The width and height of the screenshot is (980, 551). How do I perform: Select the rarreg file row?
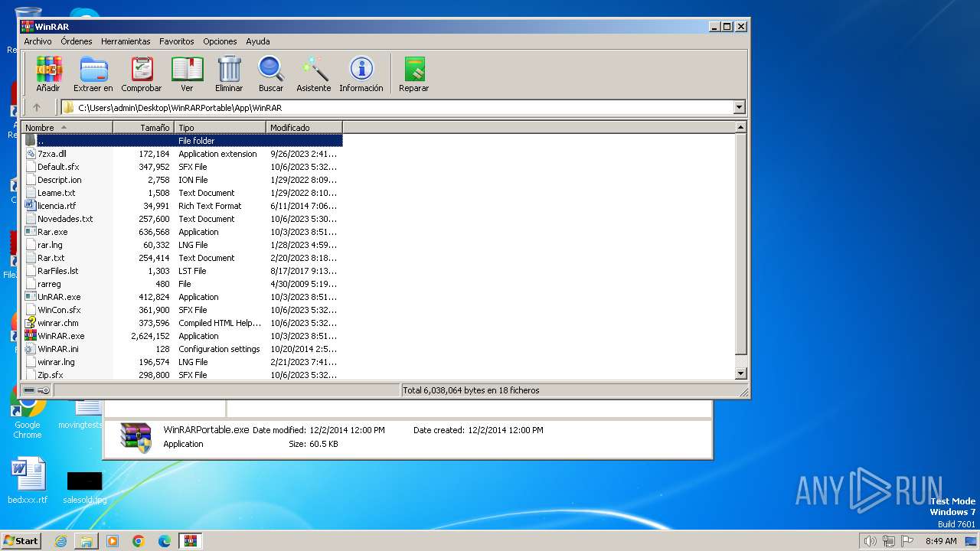(183, 284)
